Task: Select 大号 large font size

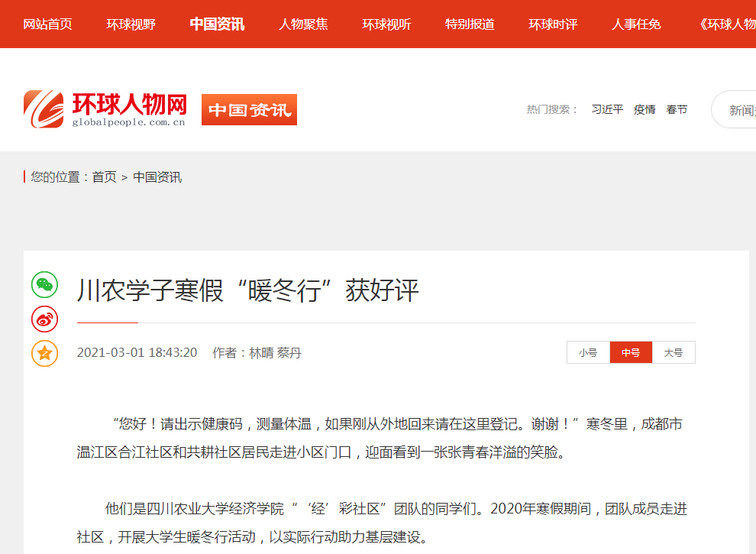Action: (674, 352)
